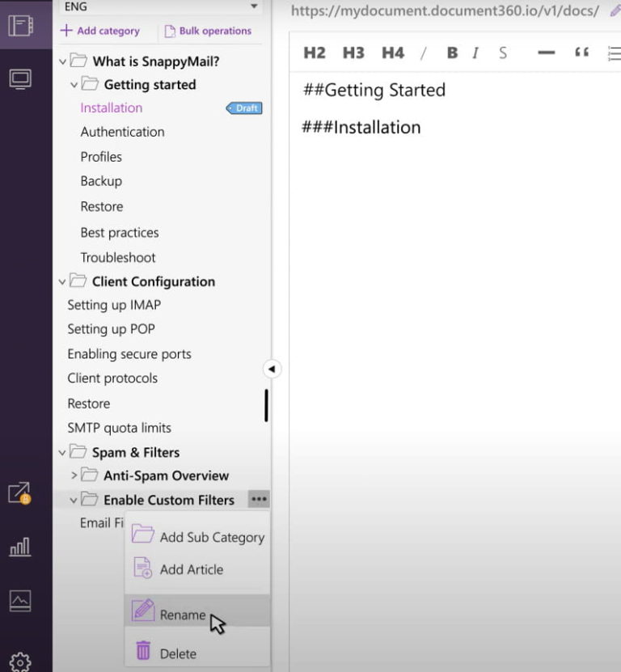Choose Delete from the context menu
Screen dimensions: 621x672
178,653
